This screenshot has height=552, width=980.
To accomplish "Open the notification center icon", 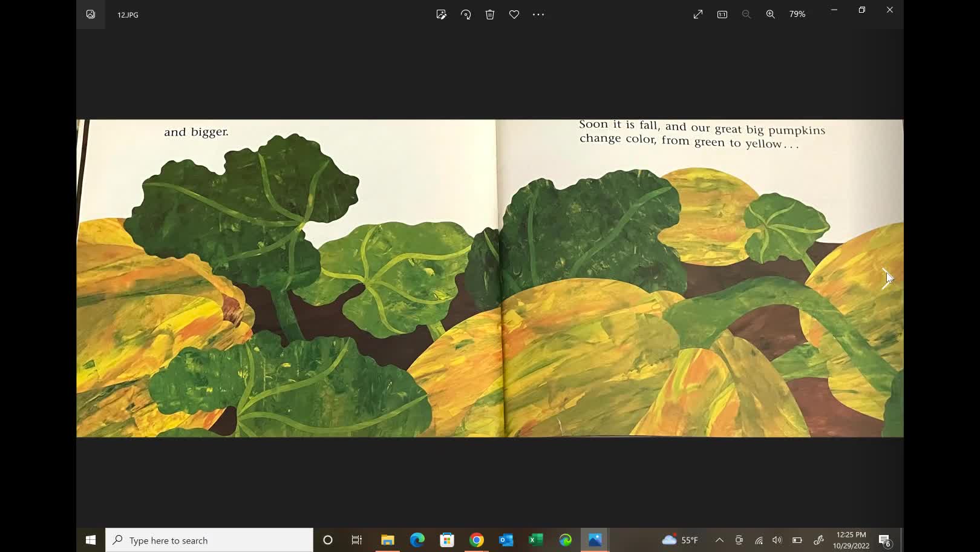I will [885, 540].
